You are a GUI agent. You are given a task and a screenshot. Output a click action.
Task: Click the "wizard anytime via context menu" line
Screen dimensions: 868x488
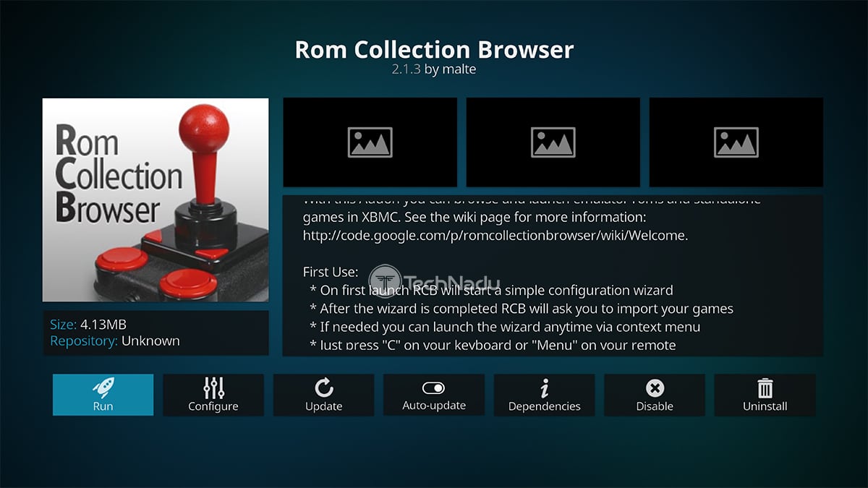[x=504, y=327]
